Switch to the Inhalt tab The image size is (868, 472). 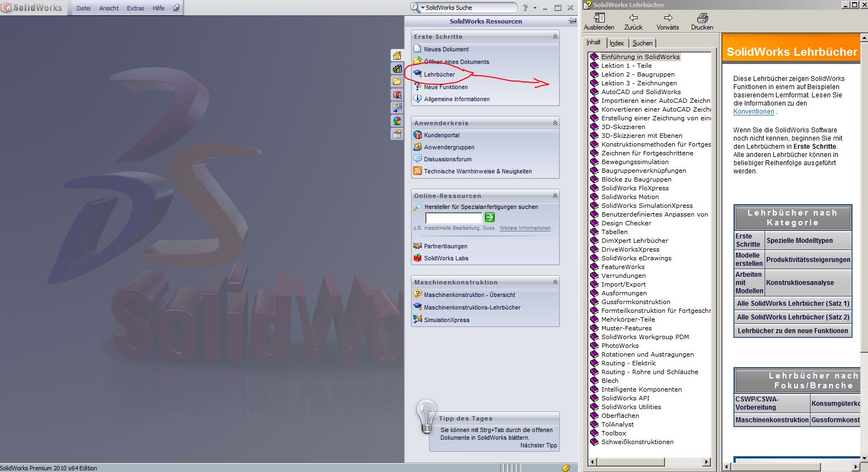pos(594,42)
